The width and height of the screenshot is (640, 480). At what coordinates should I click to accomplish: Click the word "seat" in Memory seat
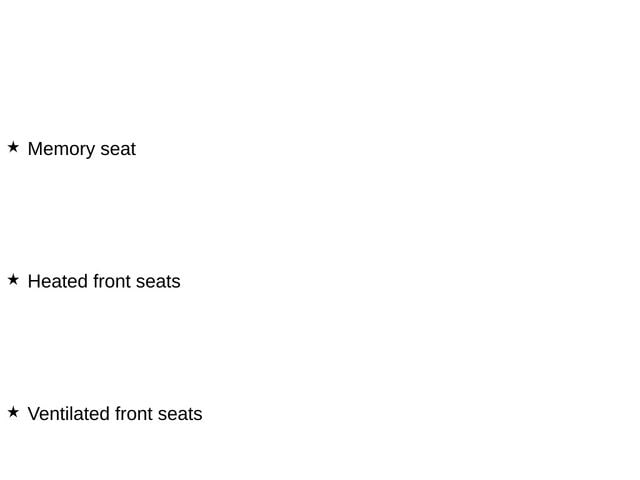tap(118, 149)
